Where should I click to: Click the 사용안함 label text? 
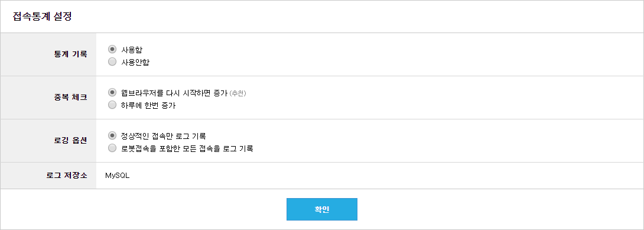[135, 63]
